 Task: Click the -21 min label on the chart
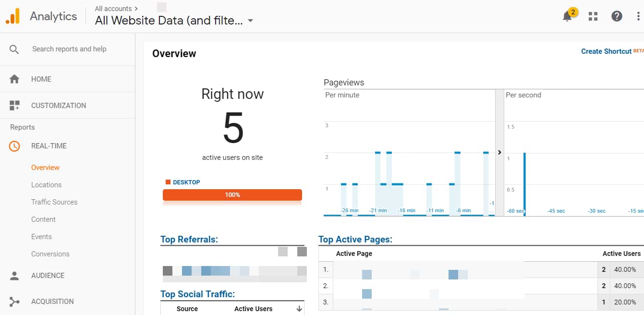click(x=378, y=210)
